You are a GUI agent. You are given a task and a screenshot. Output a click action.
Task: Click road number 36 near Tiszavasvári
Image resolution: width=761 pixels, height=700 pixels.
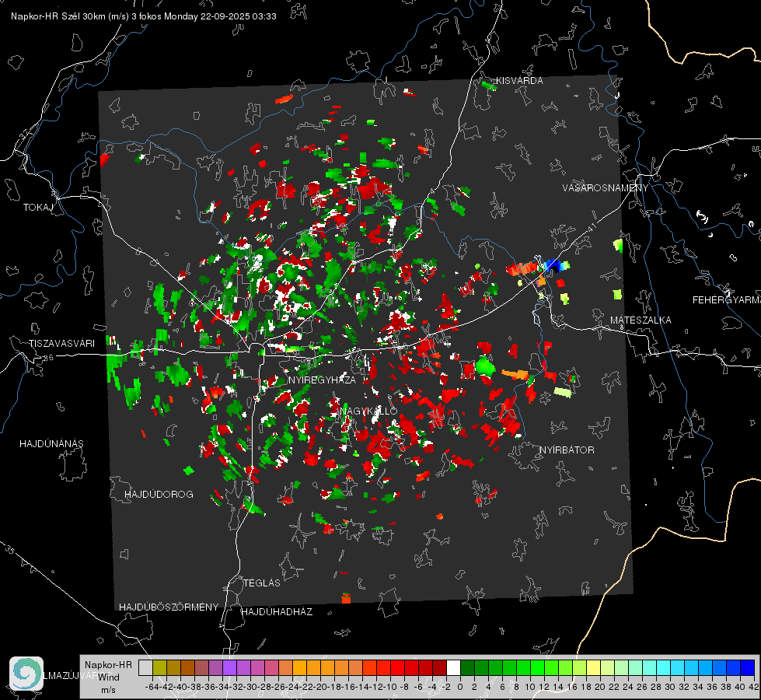pyautogui.click(x=48, y=358)
